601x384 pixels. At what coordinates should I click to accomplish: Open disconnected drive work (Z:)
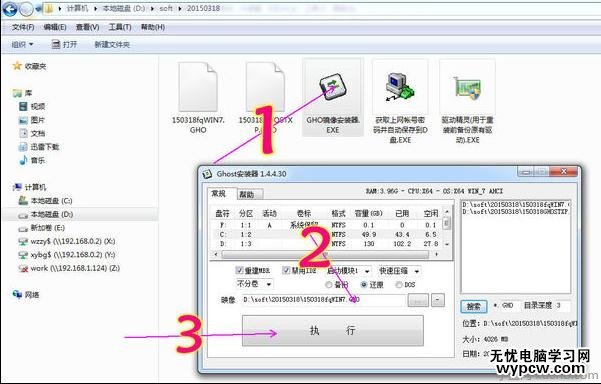[69, 268]
